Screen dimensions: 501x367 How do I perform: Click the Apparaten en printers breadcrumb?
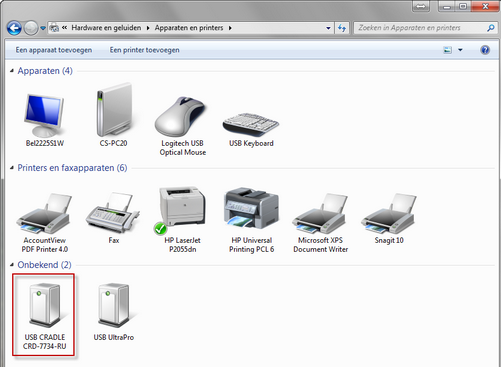pos(189,28)
